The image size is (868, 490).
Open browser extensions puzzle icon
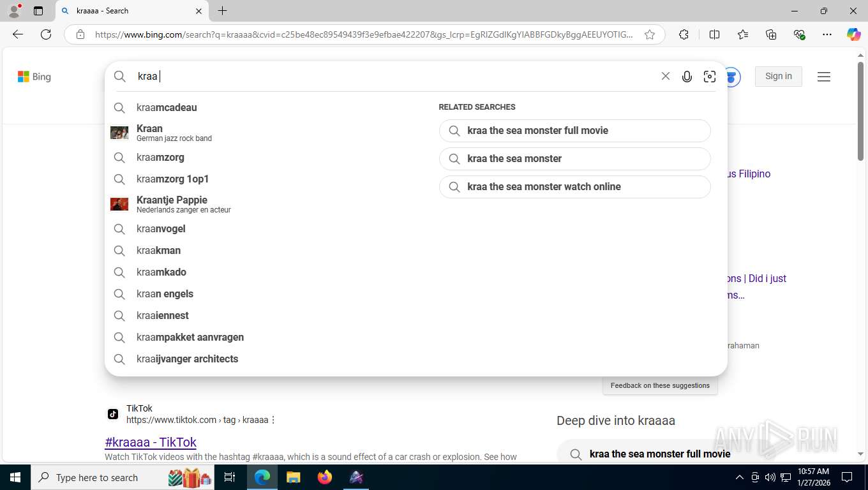click(684, 34)
